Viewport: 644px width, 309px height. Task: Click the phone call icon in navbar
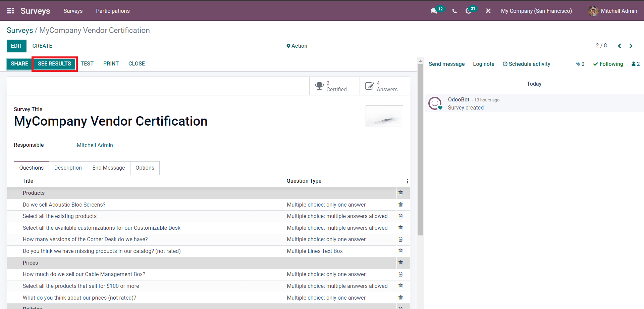[x=454, y=11]
